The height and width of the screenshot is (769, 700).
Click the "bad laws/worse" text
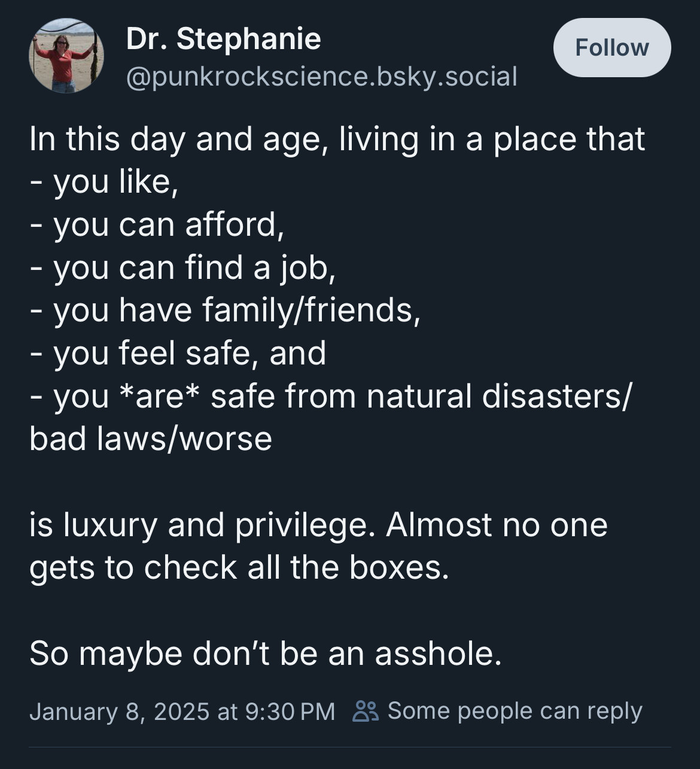pos(151,439)
